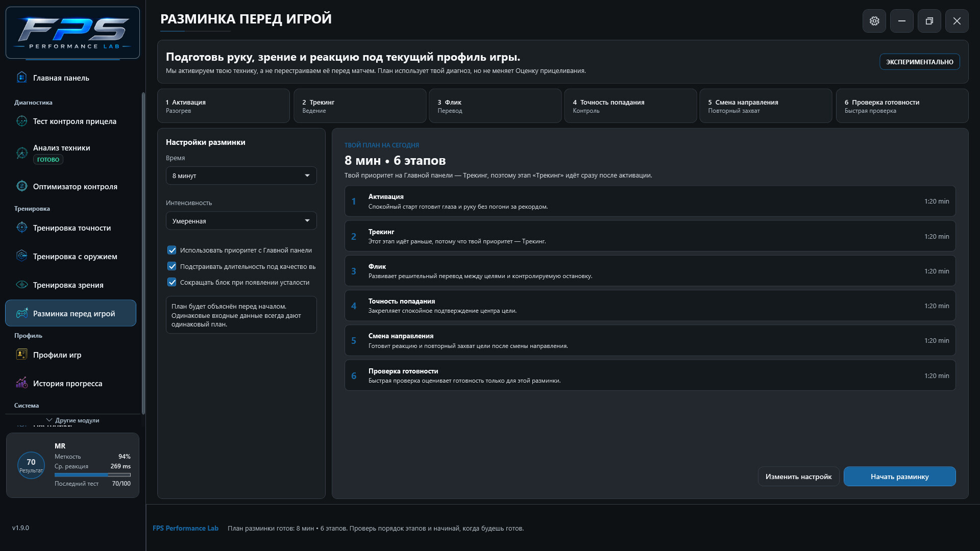The width and height of the screenshot is (980, 551).
Task: Click the Начать разминку button
Action: [899, 477]
